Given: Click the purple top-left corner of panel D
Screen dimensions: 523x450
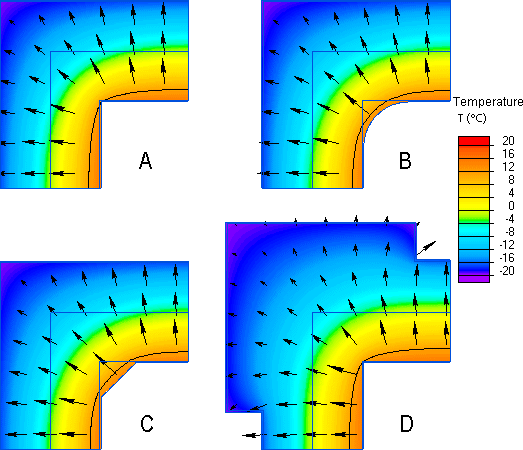Looking at the screenshot, I should tap(232, 230).
